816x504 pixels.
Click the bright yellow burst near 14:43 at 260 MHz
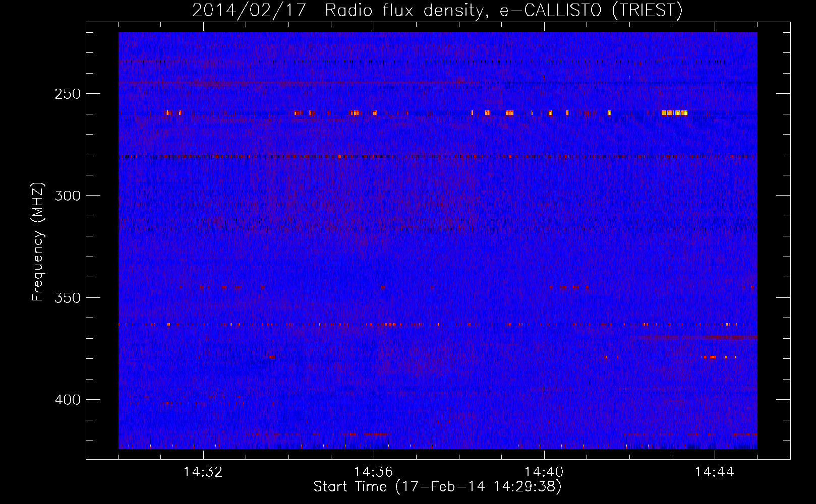pos(674,113)
